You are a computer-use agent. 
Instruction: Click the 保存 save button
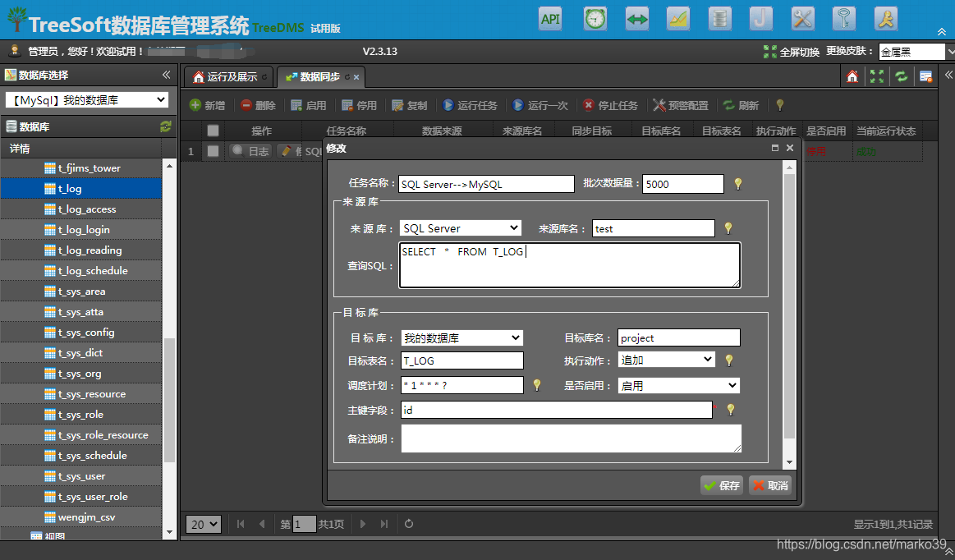(x=721, y=485)
